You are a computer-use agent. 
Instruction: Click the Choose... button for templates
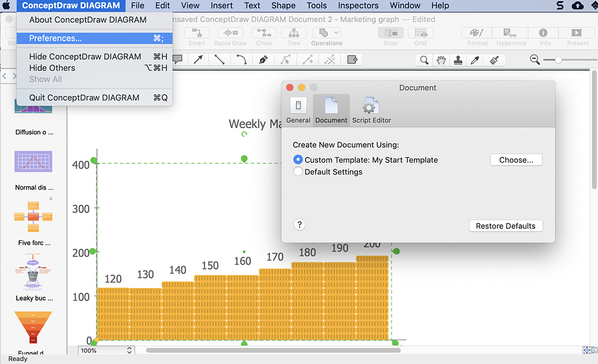point(516,160)
